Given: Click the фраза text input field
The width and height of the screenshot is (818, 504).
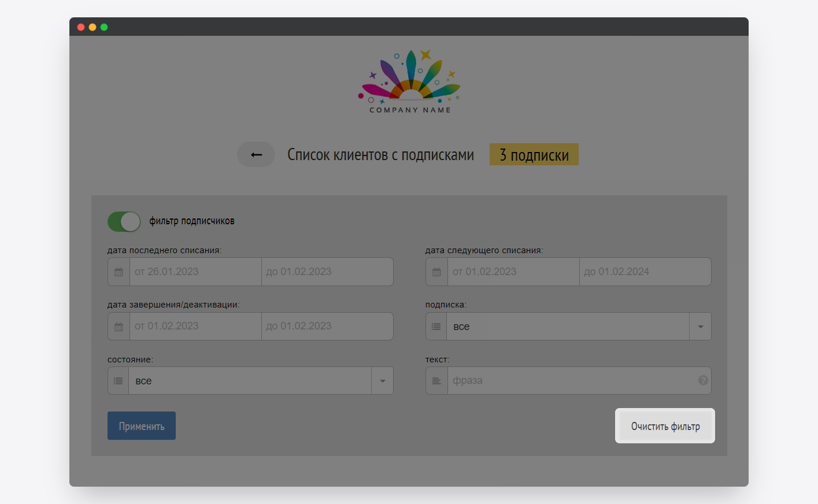Looking at the screenshot, I should point(572,381).
